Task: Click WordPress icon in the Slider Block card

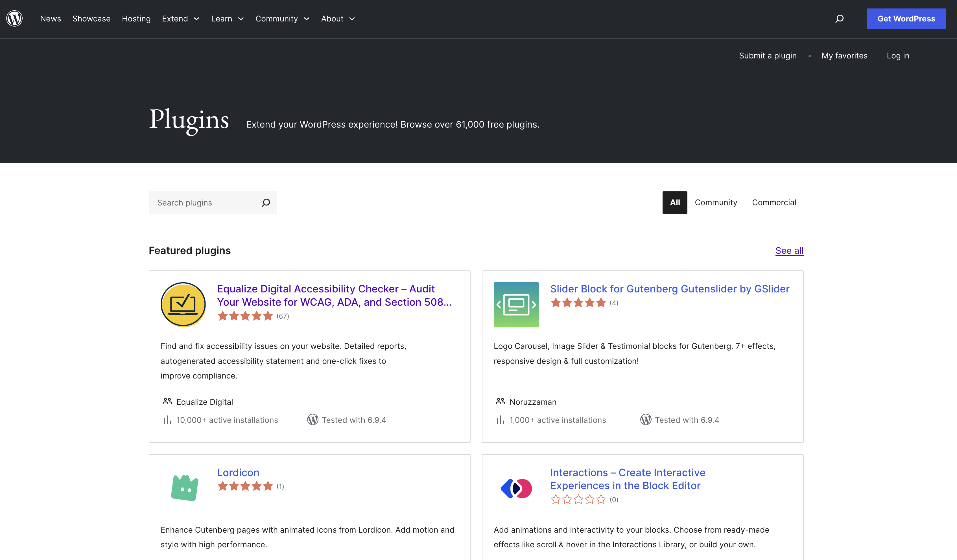Action: (646, 419)
